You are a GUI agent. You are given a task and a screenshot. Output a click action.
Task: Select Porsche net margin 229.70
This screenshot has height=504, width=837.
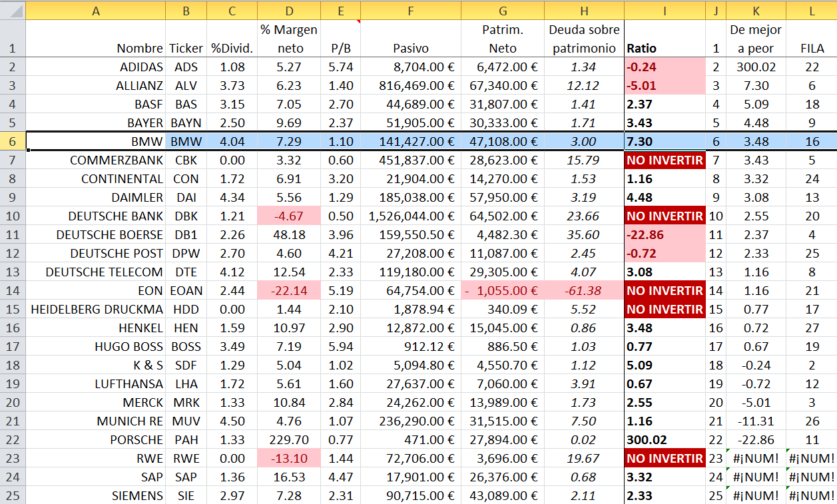288,439
